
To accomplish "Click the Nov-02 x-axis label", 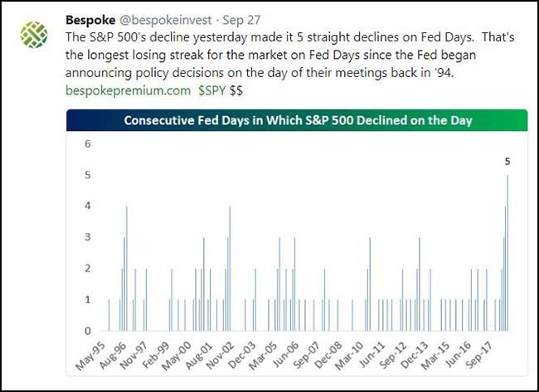I will [220, 352].
